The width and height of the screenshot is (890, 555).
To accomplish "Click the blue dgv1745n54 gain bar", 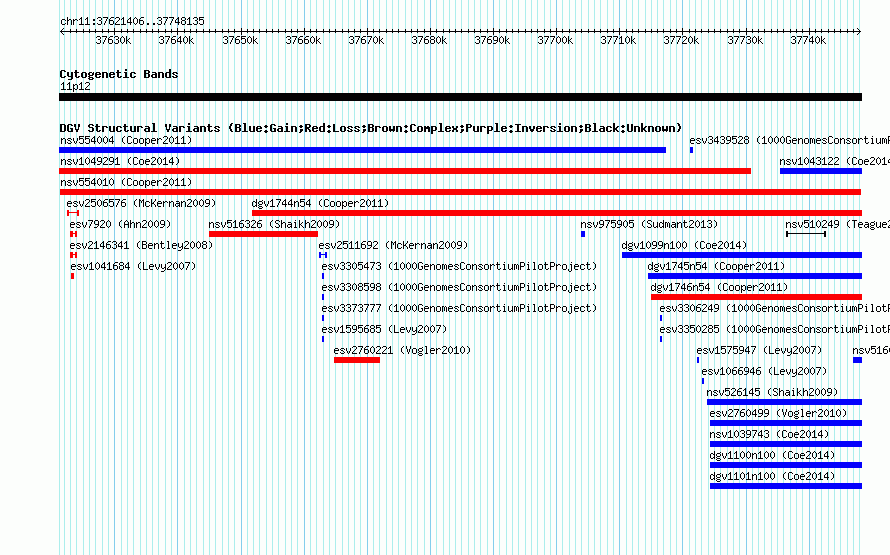I will pos(755,276).
